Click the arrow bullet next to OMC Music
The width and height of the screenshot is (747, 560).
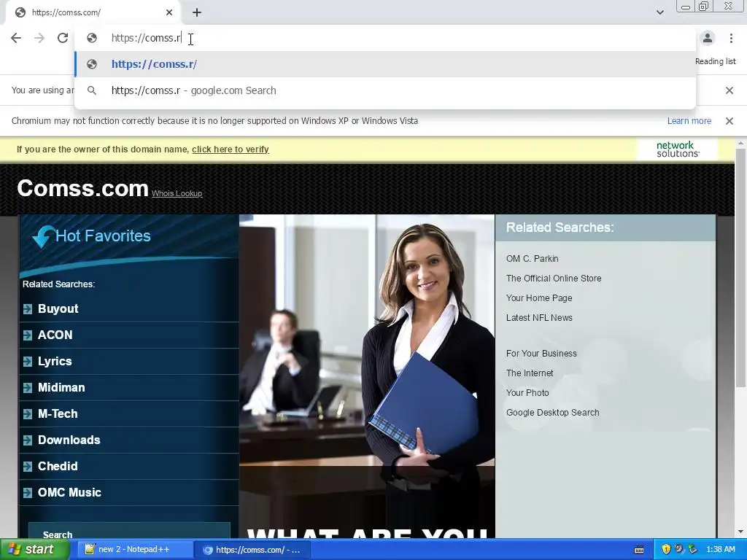[x=28, y=492]
